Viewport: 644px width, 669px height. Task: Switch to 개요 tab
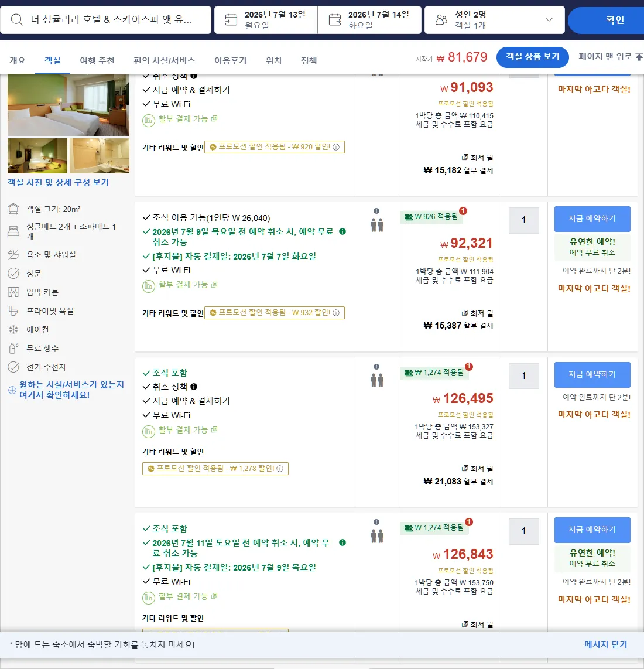[18, 60]
